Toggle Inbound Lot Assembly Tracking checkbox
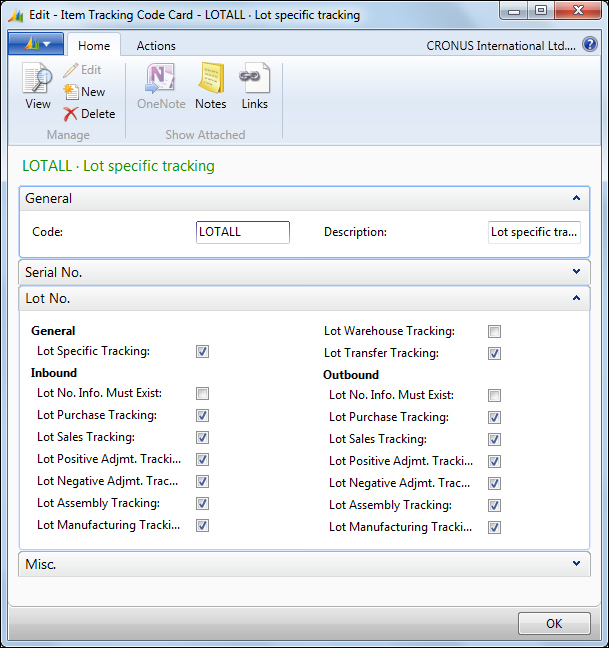 [x=202, y=504]
